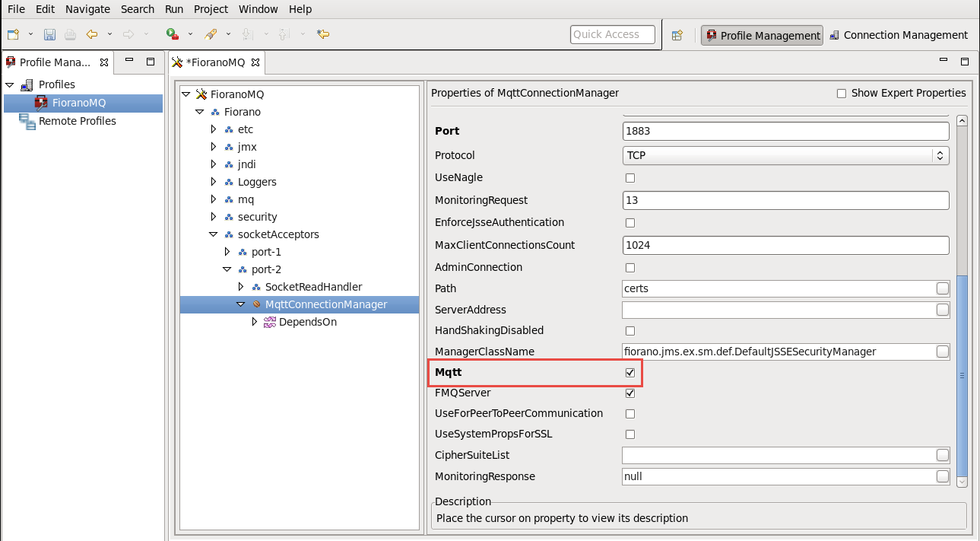Expand the security tree node

point(214,217)
